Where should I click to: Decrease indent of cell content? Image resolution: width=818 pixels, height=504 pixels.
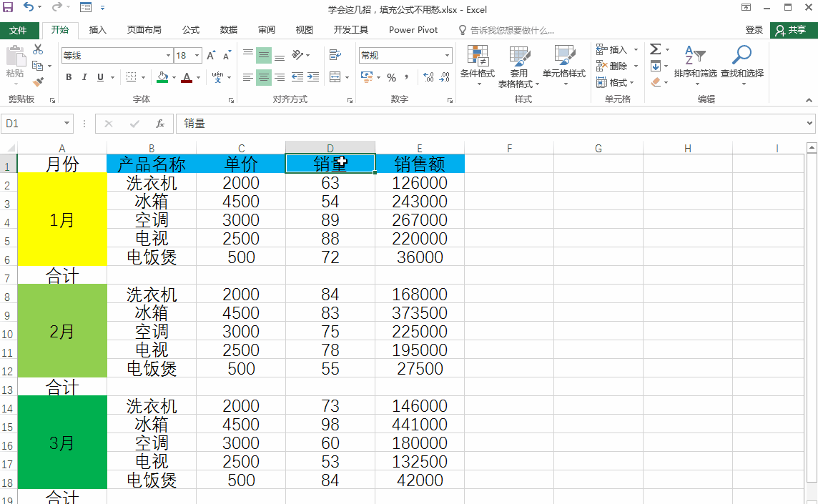[x=297, y=77]
